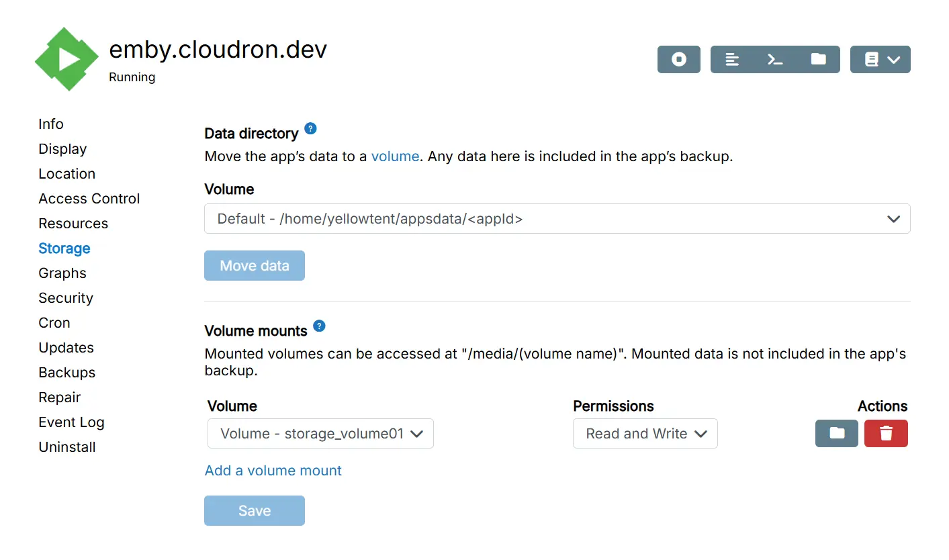The image size is (949, 560).
Task: Click the Move data button
Action: [255, 266]
